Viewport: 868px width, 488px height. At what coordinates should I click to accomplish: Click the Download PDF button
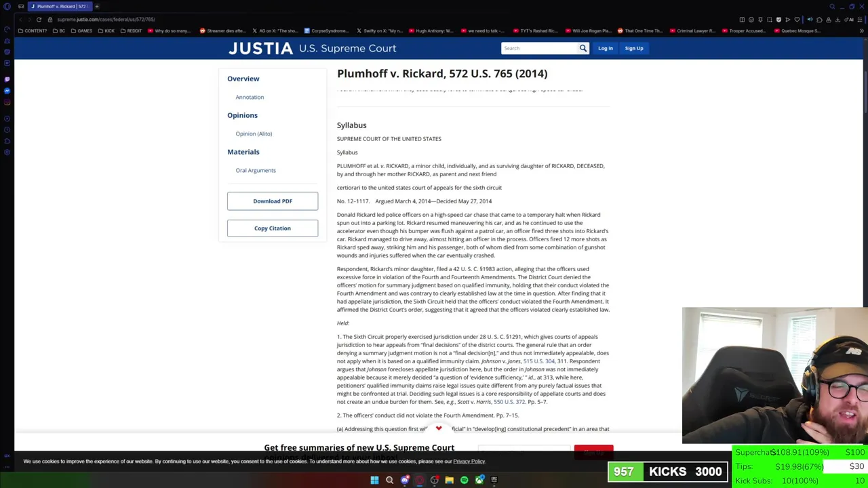[273, 201]
